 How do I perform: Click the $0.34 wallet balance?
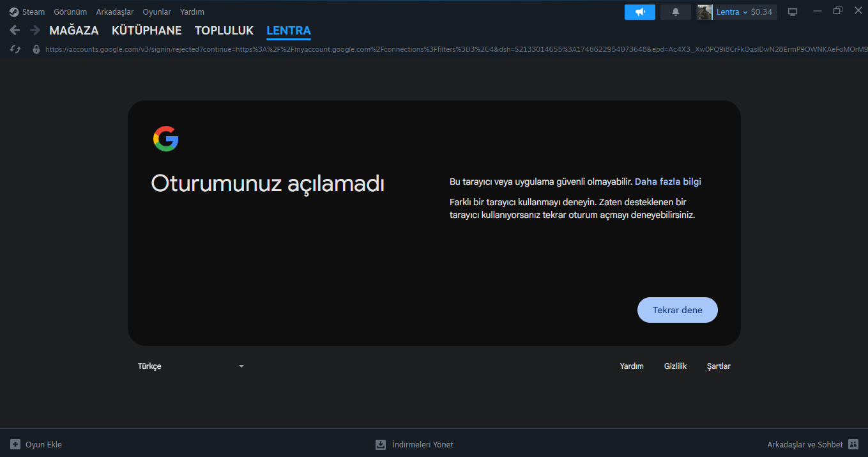tap(761, 12)
